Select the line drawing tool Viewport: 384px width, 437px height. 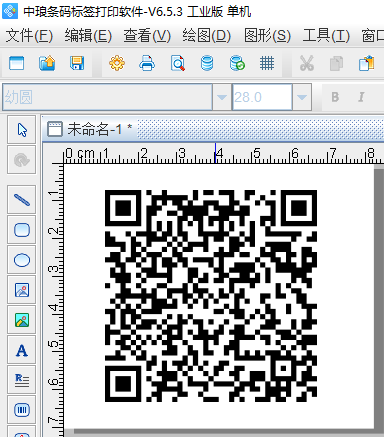22,200
